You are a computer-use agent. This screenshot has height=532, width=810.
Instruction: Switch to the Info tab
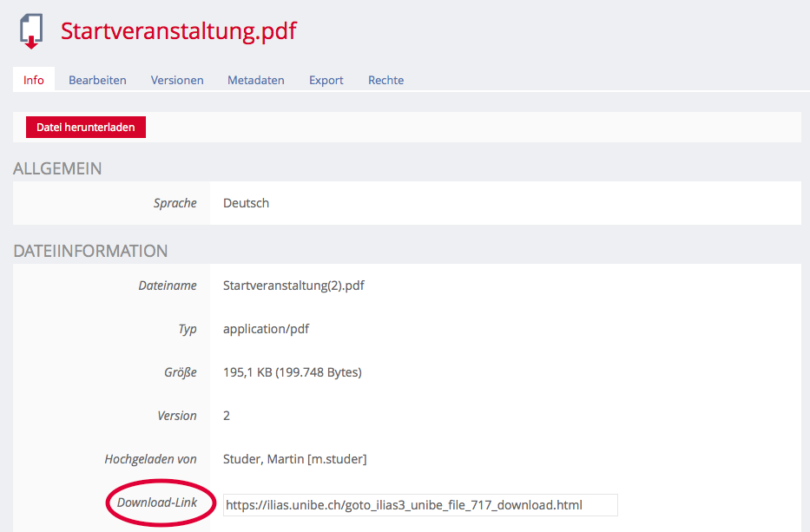click(34, 80)
